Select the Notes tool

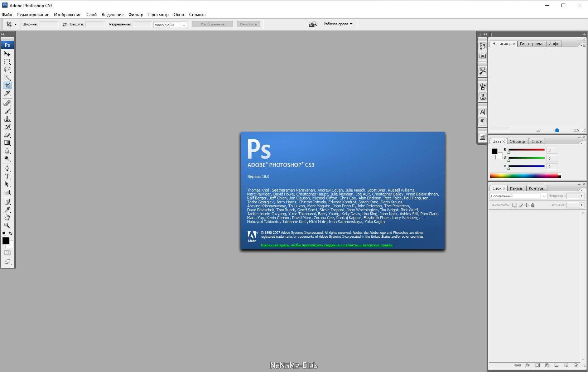7,202
